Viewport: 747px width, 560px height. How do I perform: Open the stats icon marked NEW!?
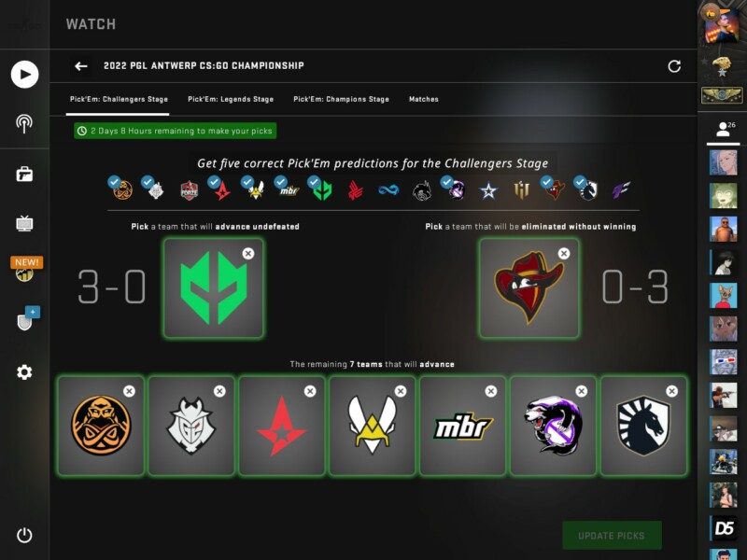coord(25,270)
